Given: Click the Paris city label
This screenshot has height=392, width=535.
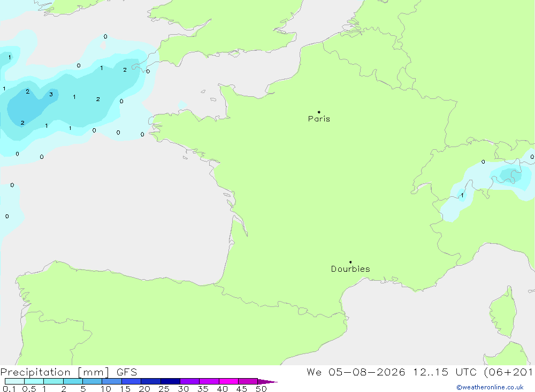Looking at the screenshot, I should (x=319, y=119).
